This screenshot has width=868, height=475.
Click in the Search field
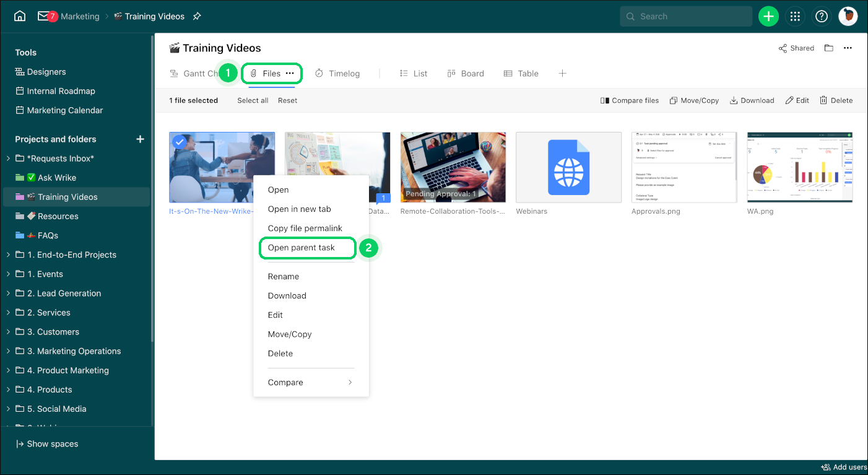686,16
